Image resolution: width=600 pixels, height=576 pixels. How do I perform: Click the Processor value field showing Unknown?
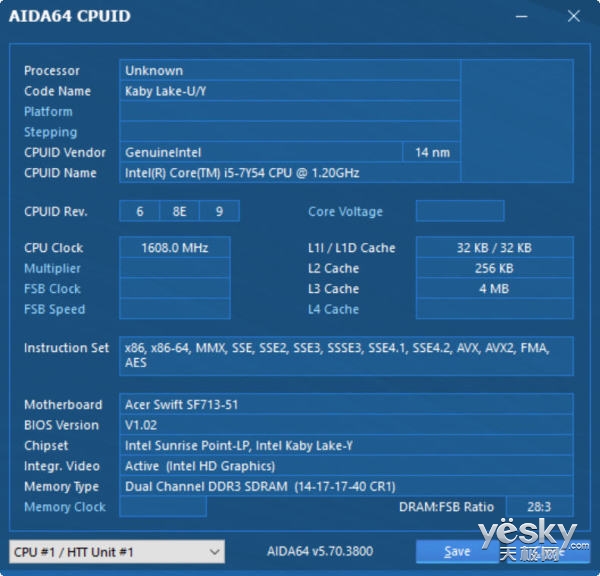(290, 70)
